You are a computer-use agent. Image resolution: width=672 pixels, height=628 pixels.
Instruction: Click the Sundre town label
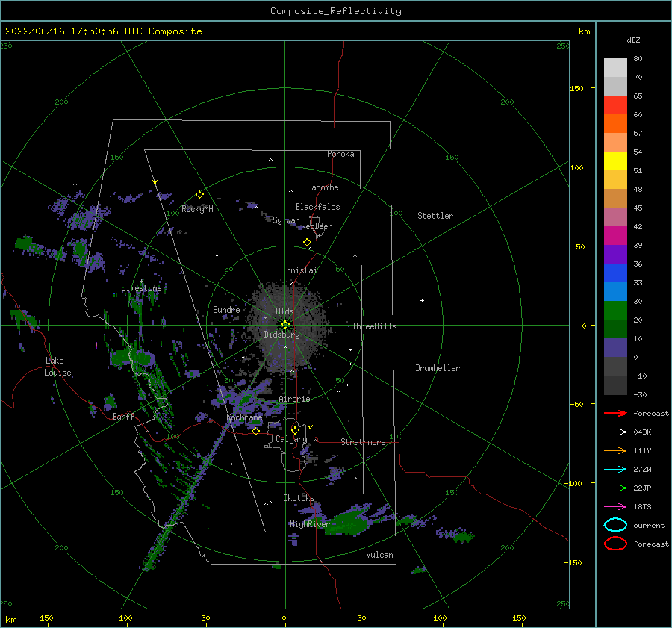[226, 309]
